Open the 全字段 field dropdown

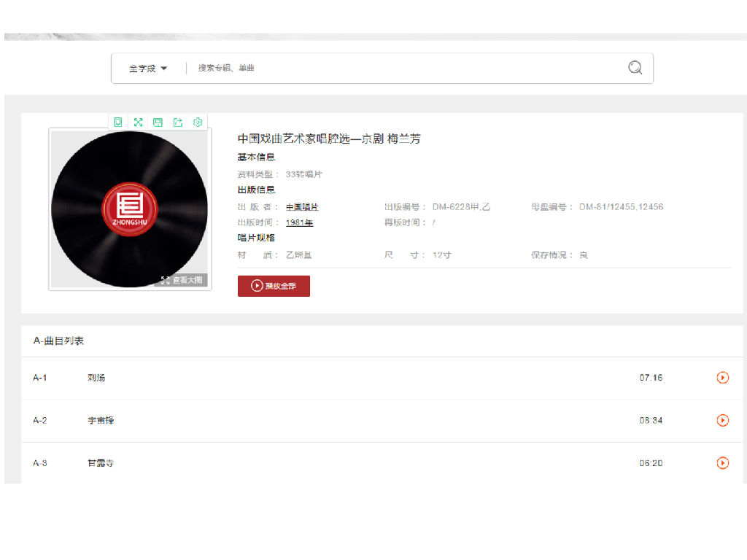coord(148,68)
